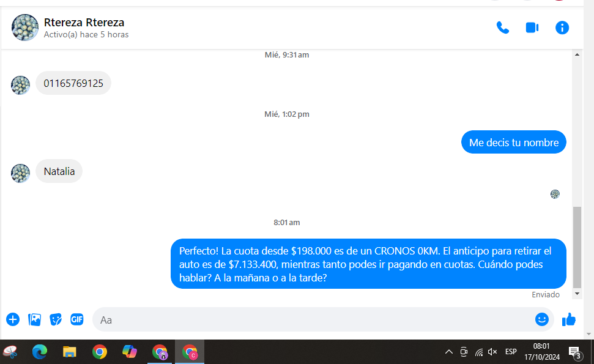The height and width of the screenshot is (364, 594).
Task: Click the contact avatar in chat header
Action: coord(25,28)
